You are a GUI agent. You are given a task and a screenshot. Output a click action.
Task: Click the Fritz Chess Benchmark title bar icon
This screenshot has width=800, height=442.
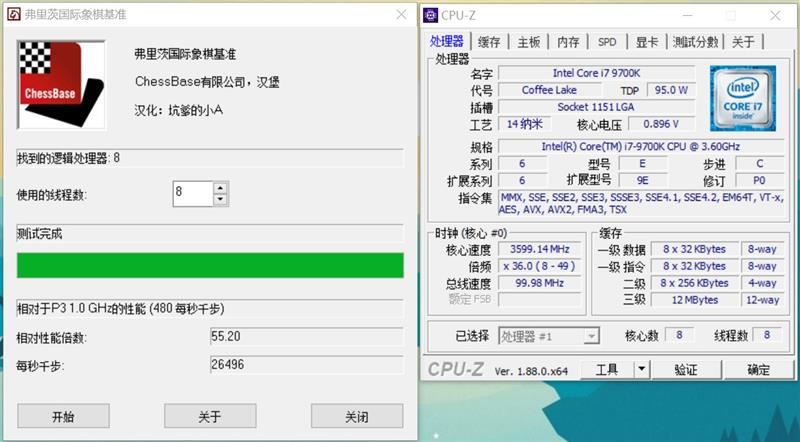[x=14, y=14]
